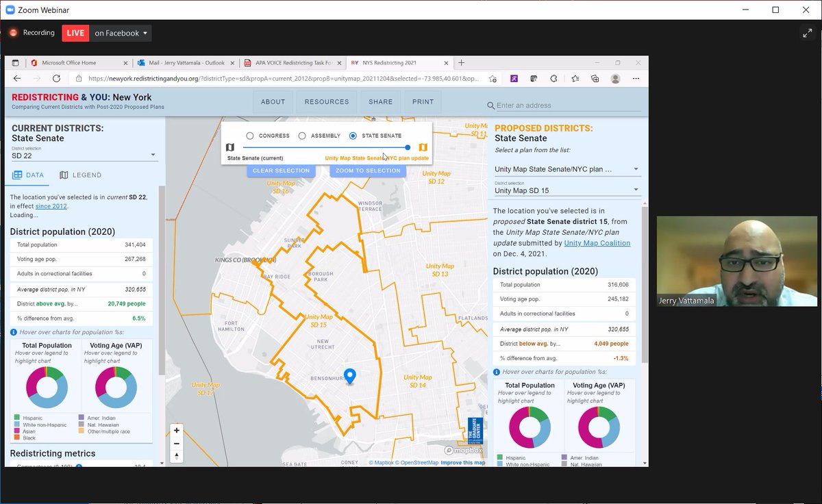Select the STATE SENATE radio button

[353, 136]
